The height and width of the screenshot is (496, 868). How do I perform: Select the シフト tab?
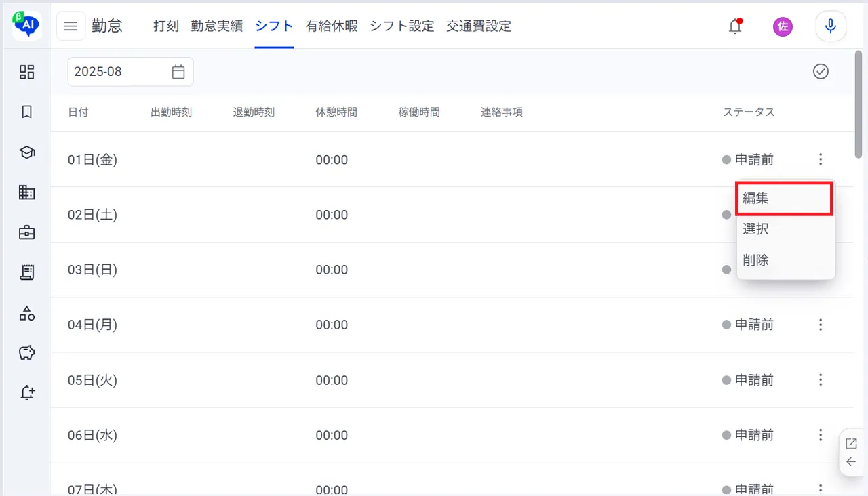coord(274,26)
